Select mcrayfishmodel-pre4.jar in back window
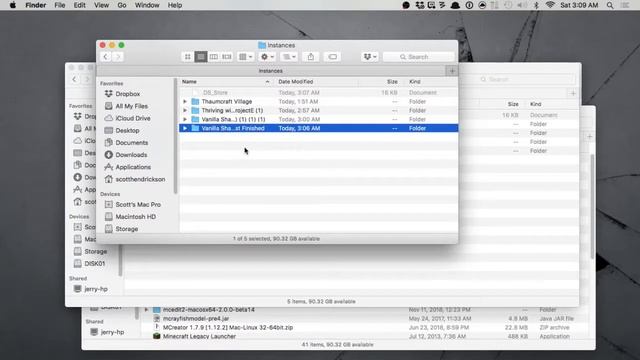The image size is (640, 360). (196, 318)
